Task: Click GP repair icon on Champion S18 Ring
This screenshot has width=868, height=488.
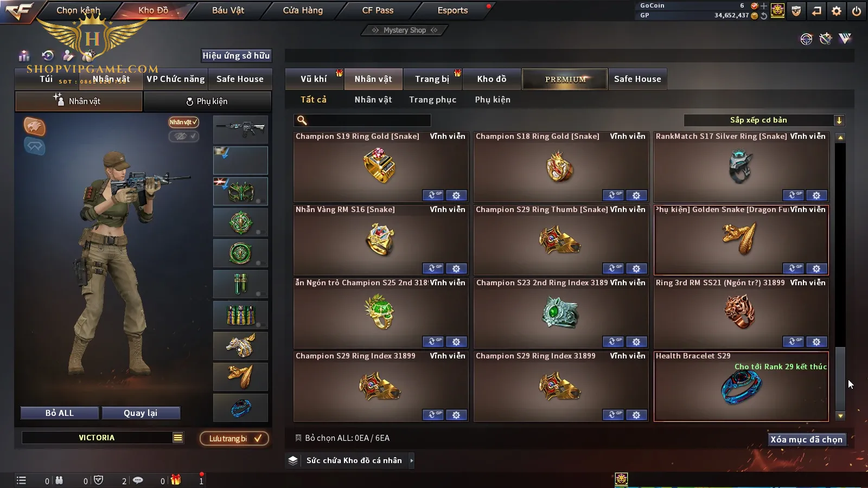Action: 613,195
